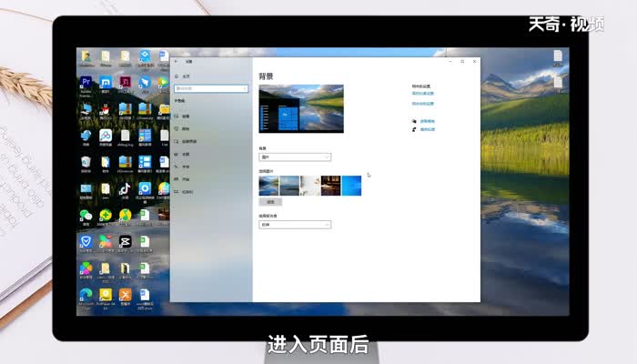Launch the Maxthon browser desktop icon
This screenshot has height=364, width=637.
106,83
